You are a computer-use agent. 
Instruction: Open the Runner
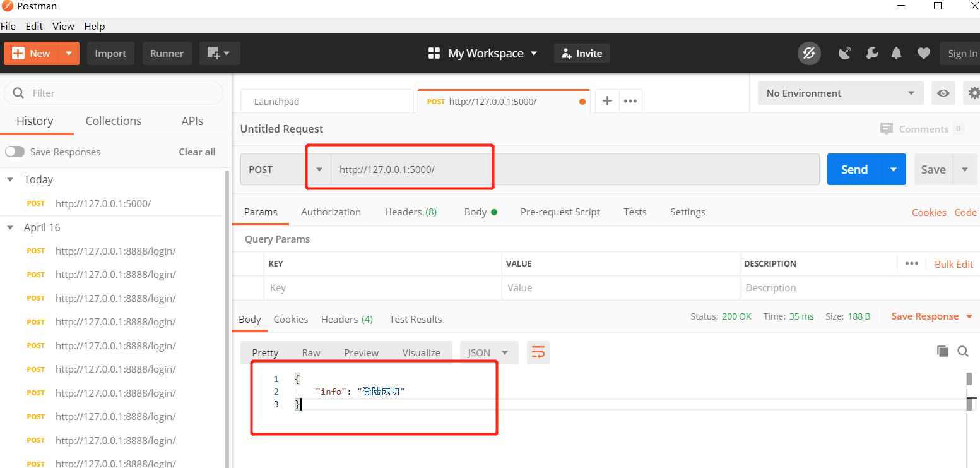(x=167, y=54)
